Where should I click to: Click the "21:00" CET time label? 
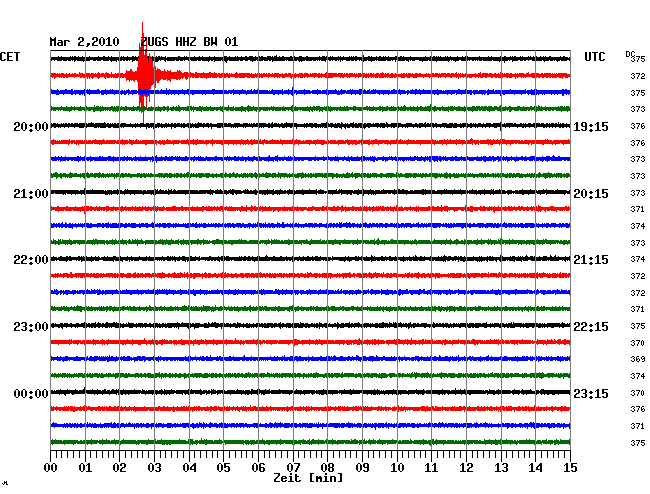coord(31,194)
